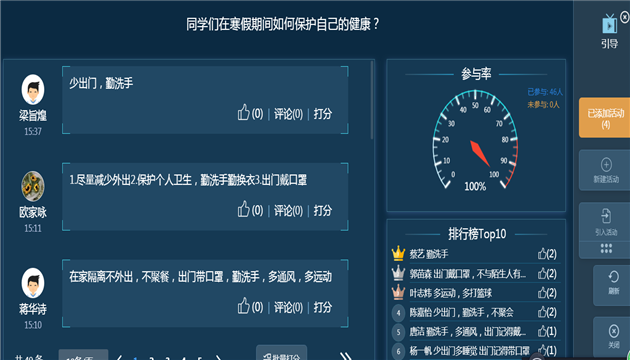Screen dimensions: 630x360
Task: Click the answer list vertical scrollbar
Action: (x=372, y=100)
